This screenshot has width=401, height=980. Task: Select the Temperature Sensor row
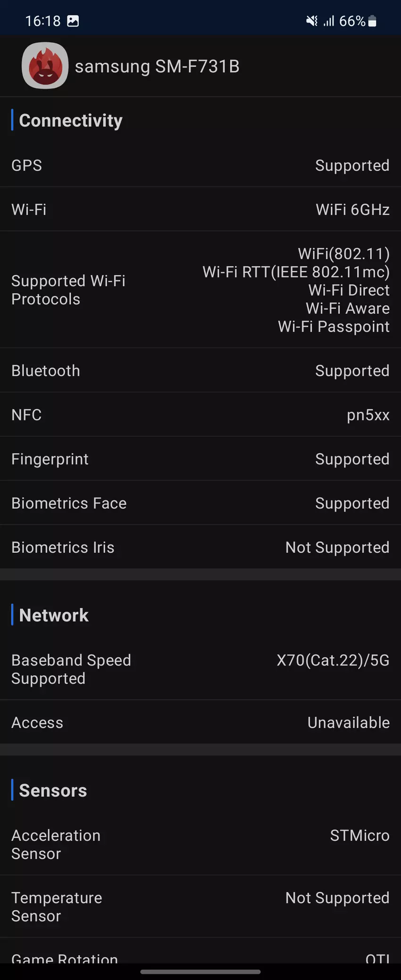click(200, 907)
